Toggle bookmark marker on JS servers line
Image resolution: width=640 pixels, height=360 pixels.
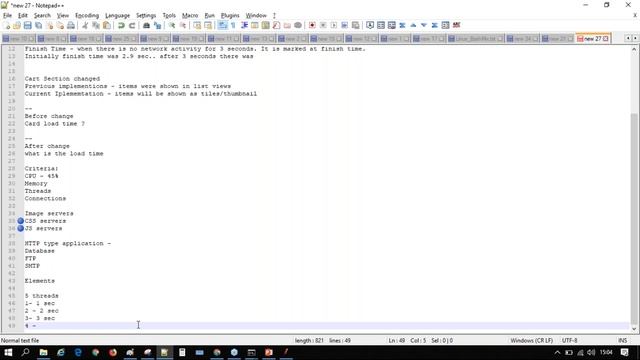20,228
